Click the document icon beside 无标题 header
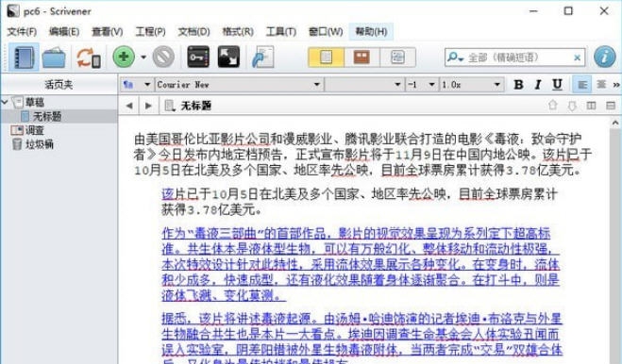Image resolution: width=622 pixels, height=364 pixels. [170, 106]
